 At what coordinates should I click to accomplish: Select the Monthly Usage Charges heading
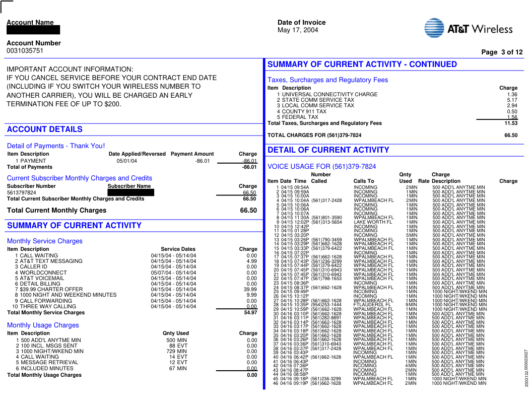pos(43,325)
